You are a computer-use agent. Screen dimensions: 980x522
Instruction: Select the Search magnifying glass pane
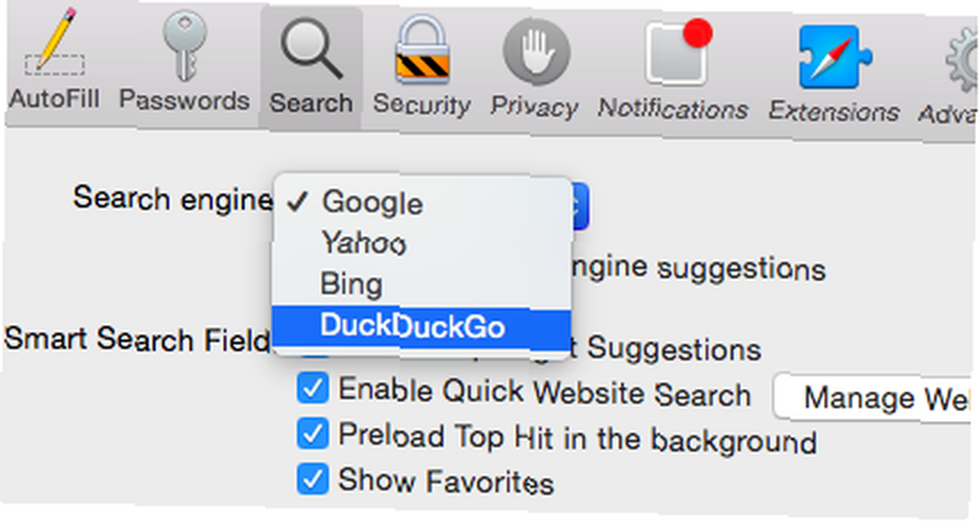coord(311,65)
